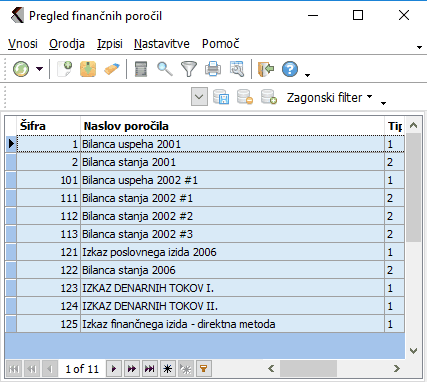Click vertical scrollbar down arrow
Screen dimensions: 427x382
tap(414, 351)
